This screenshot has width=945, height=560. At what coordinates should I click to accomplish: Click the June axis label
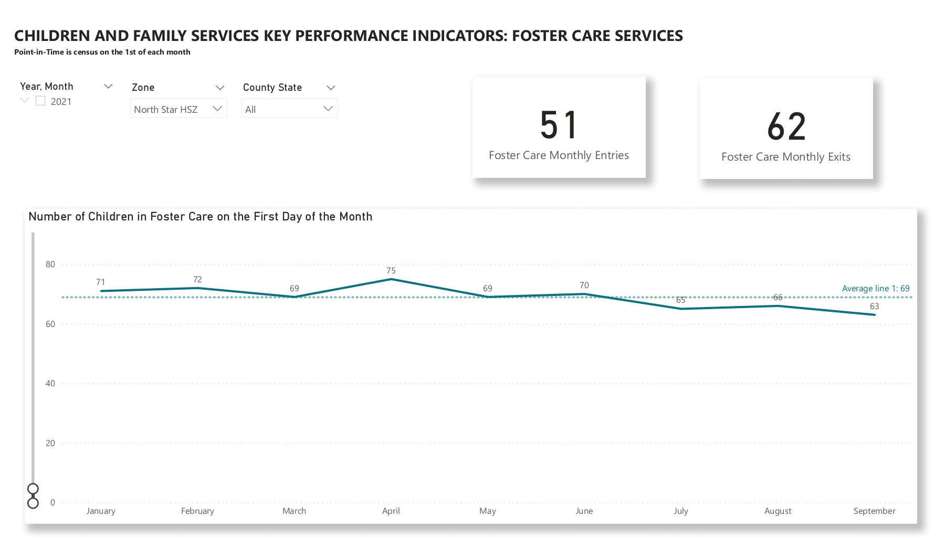[584, 511]
